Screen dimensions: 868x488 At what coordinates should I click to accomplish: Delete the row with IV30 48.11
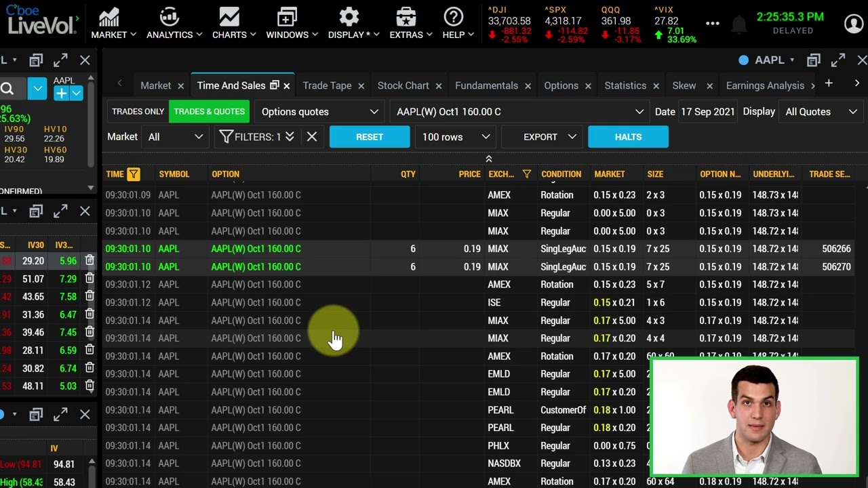coord(90,386)
